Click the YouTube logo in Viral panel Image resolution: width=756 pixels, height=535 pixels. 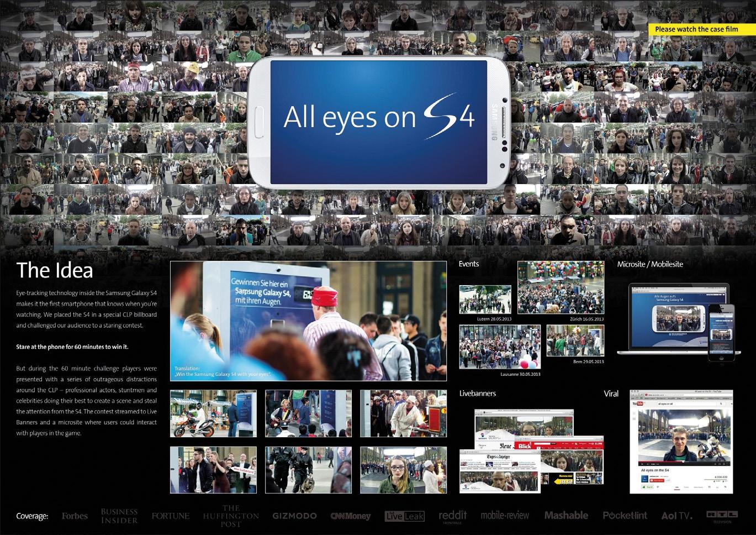pos(639,405)
